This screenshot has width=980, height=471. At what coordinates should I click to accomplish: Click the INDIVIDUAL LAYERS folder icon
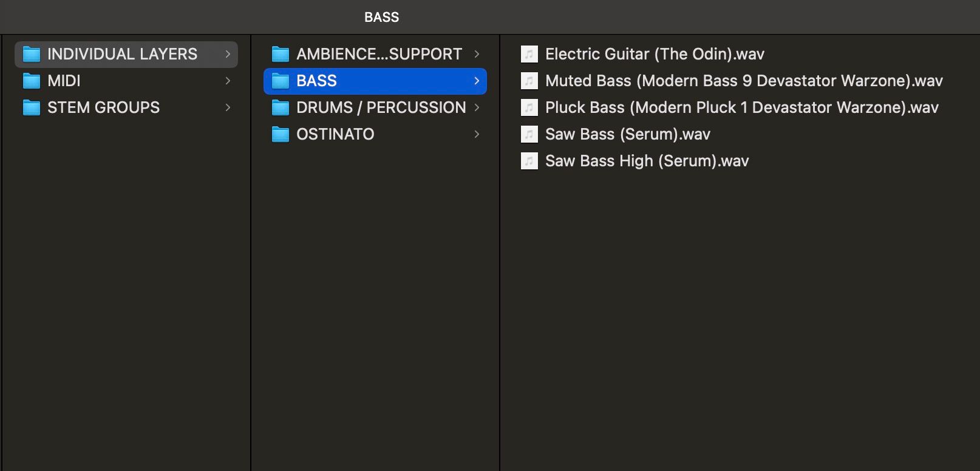pyautogui.click(x=31, y=55)
